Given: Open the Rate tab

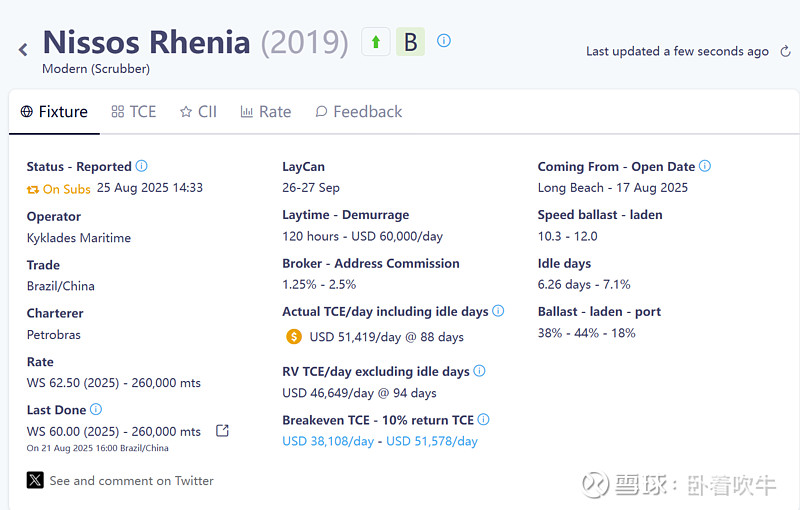Looking at the screenshot, I should [266, 112].
